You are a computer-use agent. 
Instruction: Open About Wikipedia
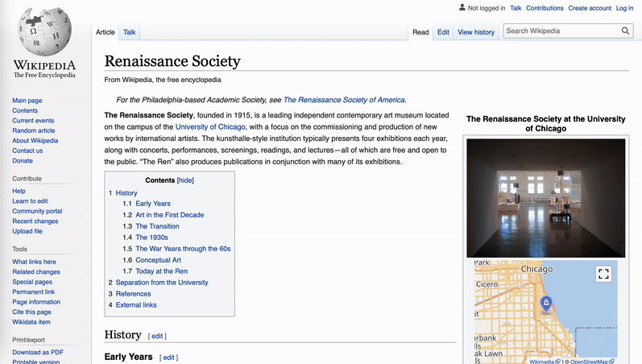(35, 140)
